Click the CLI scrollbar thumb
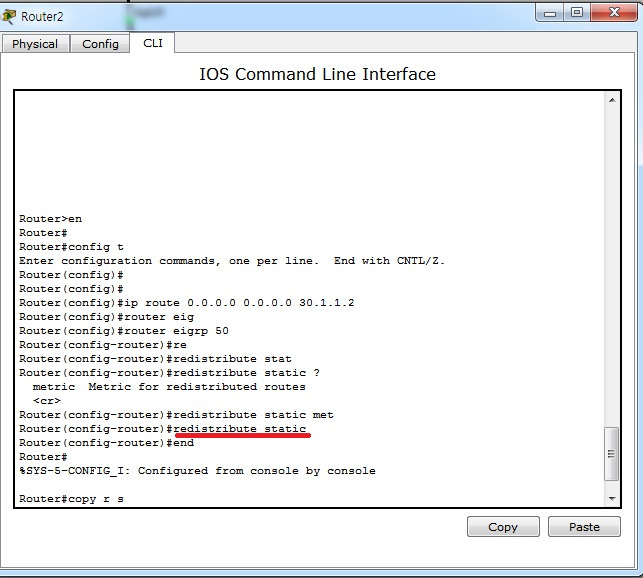643x578 pixels. tap(611, 454)
